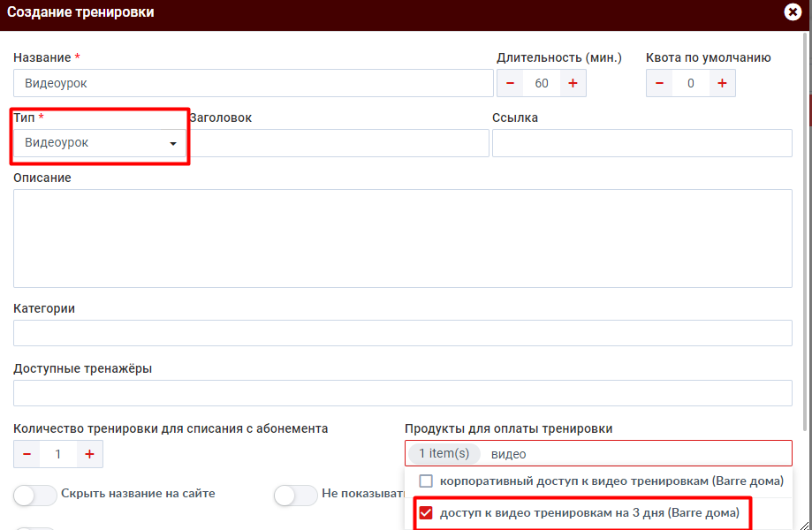Uncheck доступ к видео тренировкам на 3 дня
The image size is (812, 530).
(x=426, y=513)
